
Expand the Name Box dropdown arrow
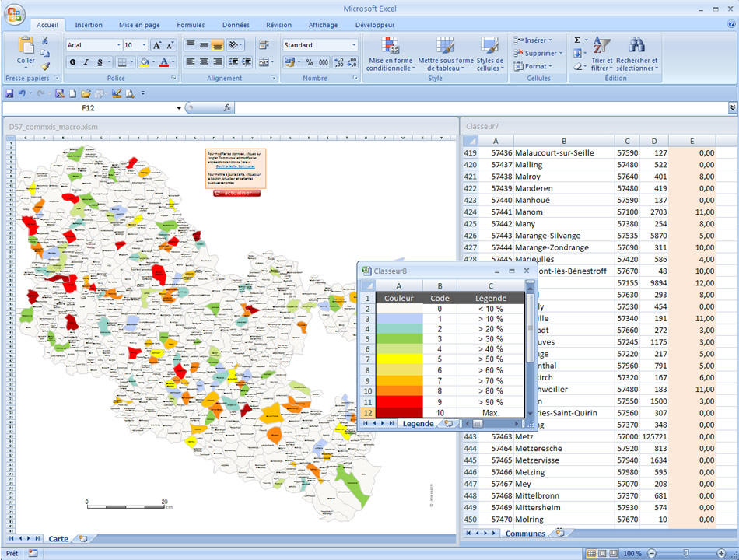(x=179, y=108)
